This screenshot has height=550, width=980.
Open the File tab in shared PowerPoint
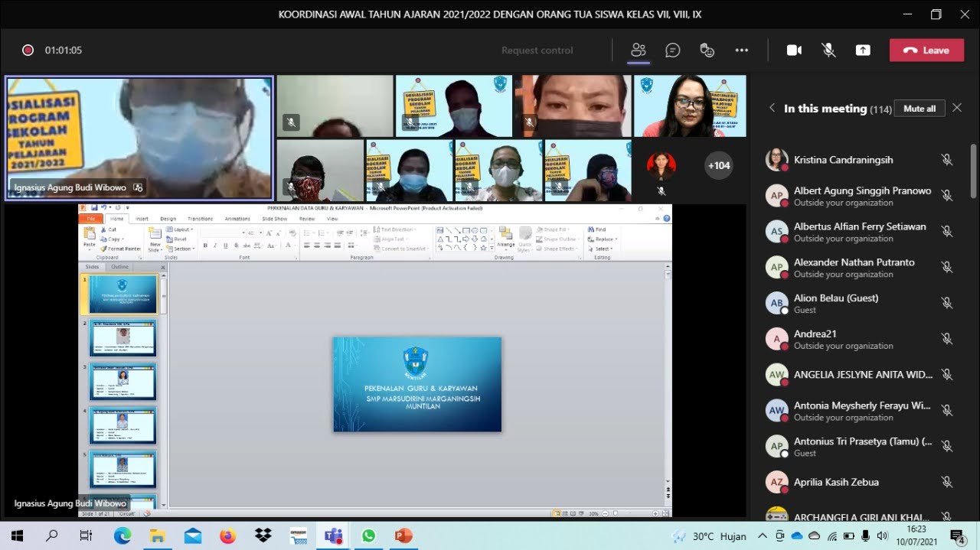(90, 219)
